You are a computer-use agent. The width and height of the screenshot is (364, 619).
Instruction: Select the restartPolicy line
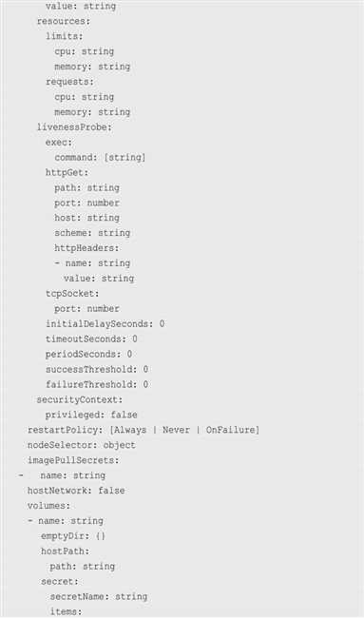144,430
